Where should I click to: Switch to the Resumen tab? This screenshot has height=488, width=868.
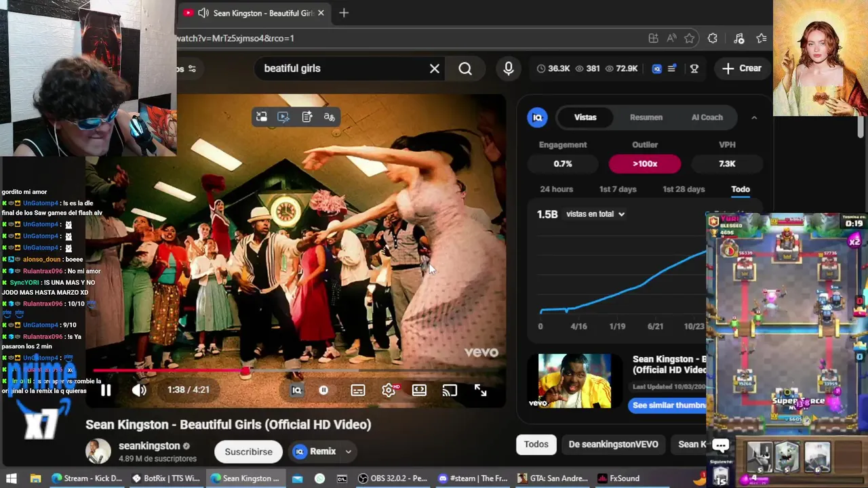[646, 117]
